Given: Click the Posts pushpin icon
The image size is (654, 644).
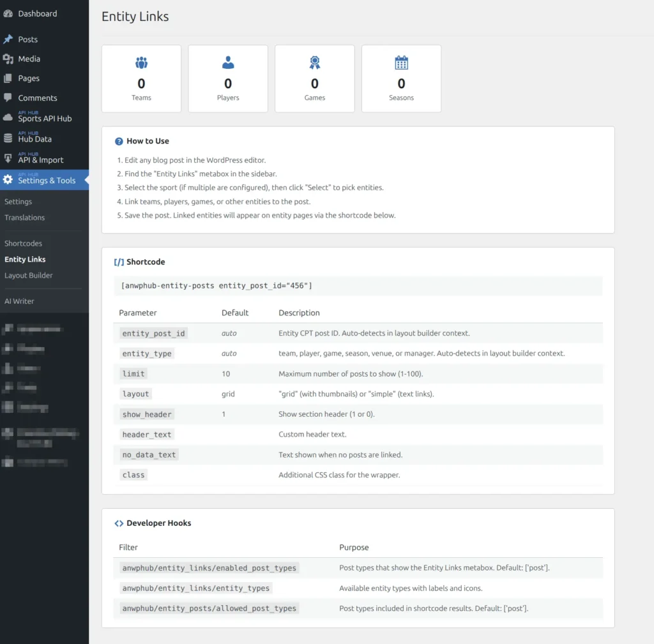Looking at the screenshot, I should [8, 39].
